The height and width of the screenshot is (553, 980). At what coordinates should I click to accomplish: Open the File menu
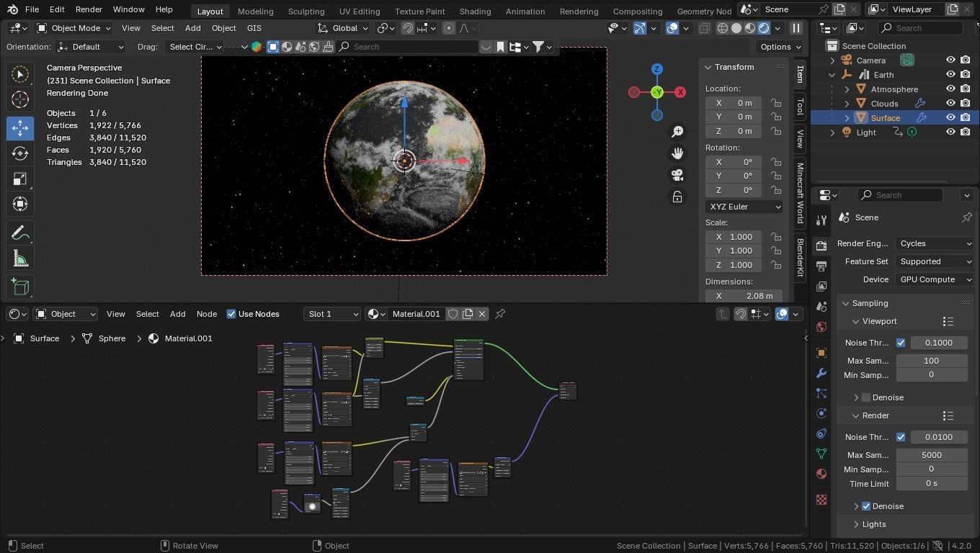click(x=32, y=9)
